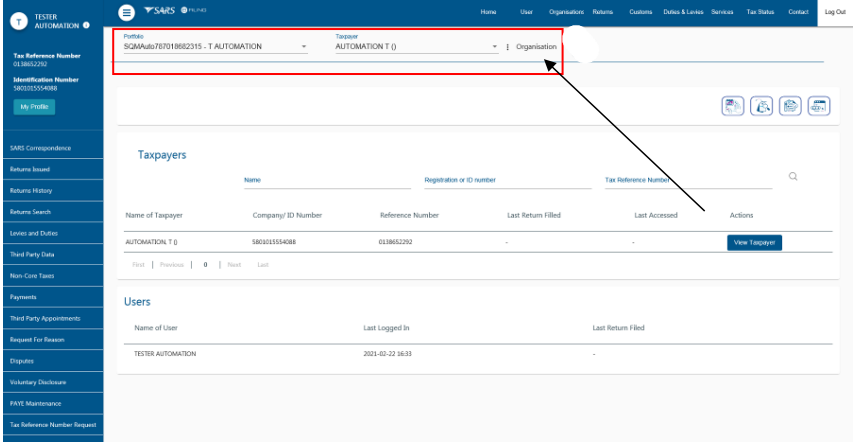Select Duties & Levies in top navigation

coord(683,11)
